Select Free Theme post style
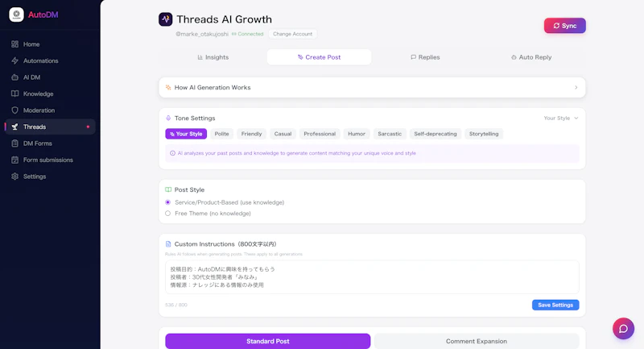The height and width of the screenshot is (349, 644). click(x=167, y=214)
